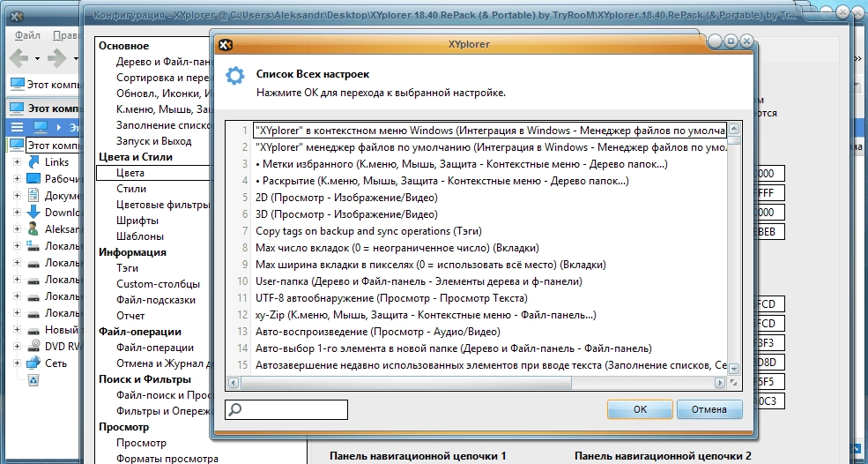The image size is (868, 464).
Task: Click the XYplorer logo in the dialog title bar
Action: click(x=225, y=45)
